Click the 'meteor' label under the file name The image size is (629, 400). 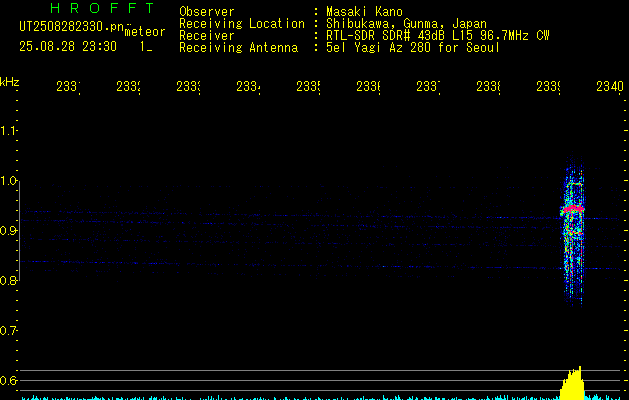coord(145,32)
